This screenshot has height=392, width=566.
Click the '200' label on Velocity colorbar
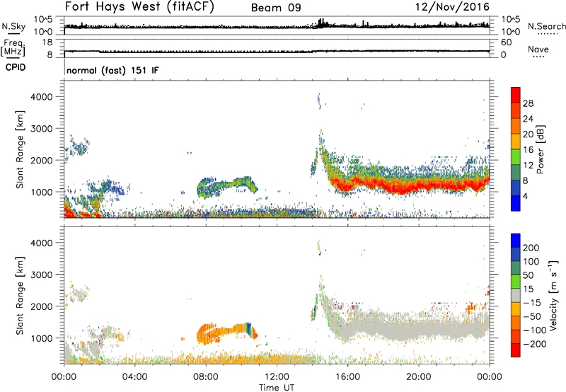(x=531, y=248)
